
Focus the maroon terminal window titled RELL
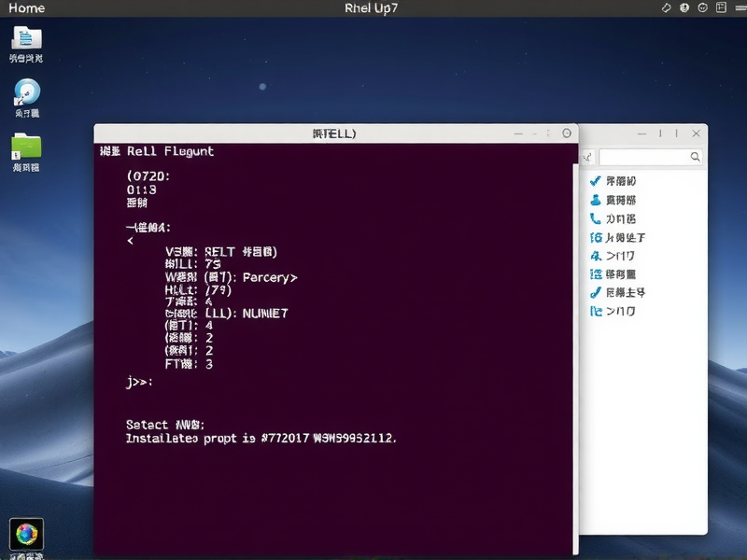336,327
